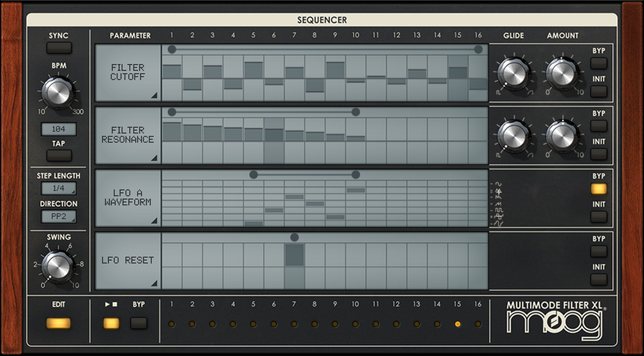This screenshot has height=356, width=644.
Task: Click INIT for the Filter Resonance row
Action: point(599,154)
